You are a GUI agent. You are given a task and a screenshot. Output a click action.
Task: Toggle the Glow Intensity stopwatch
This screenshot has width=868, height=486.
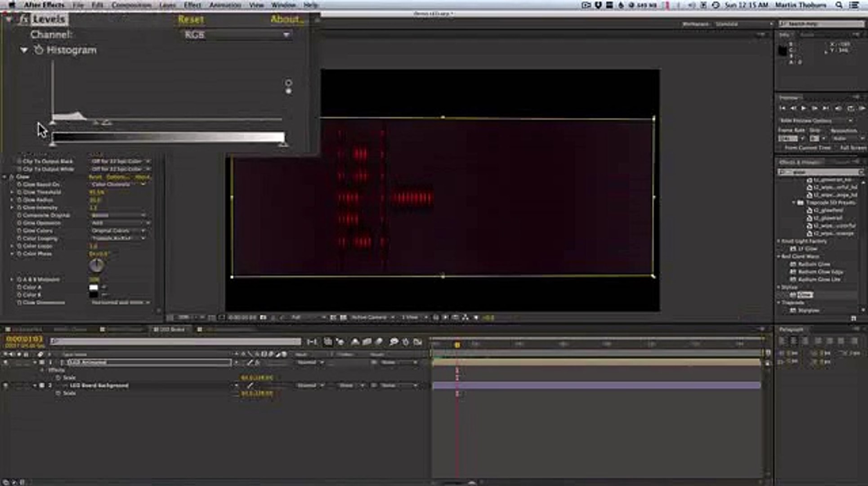tap(19, 207)
